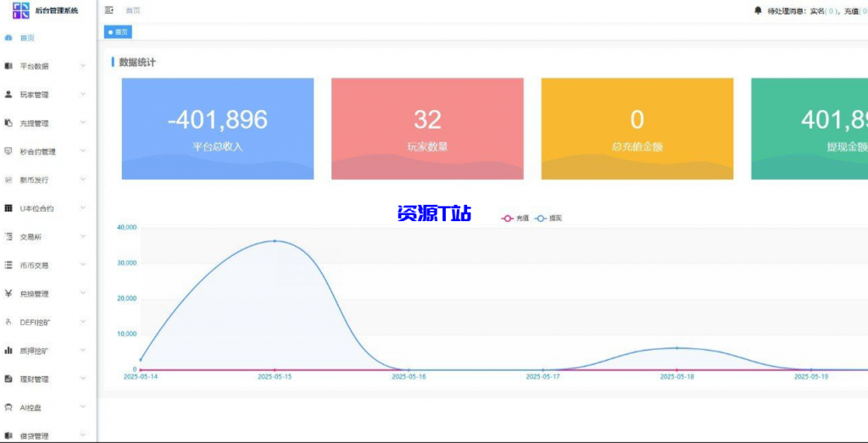Click the 借贷管理 sidebar icon
Viewport: 868px width, 443px height.
pos(8,436)
